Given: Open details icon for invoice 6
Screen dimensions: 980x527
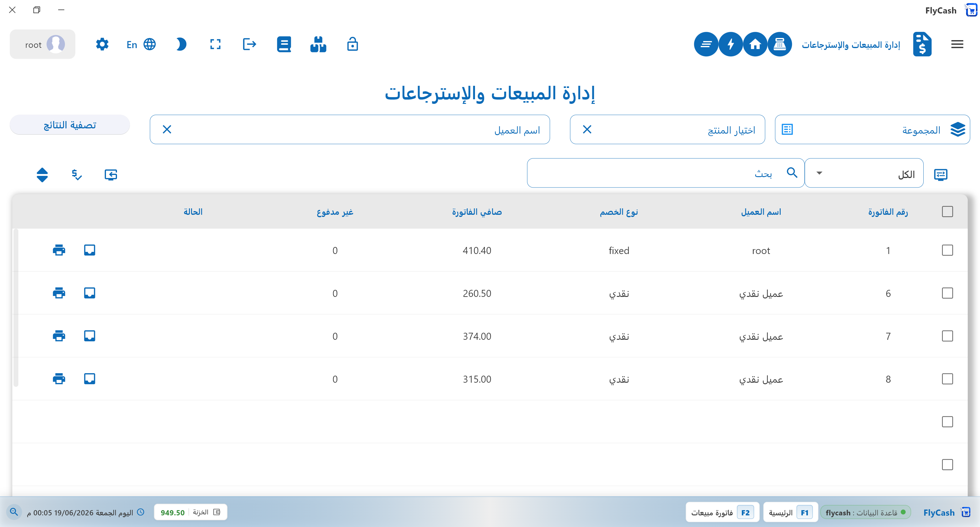Looking at the screenshot, I should tap(89, 293).
